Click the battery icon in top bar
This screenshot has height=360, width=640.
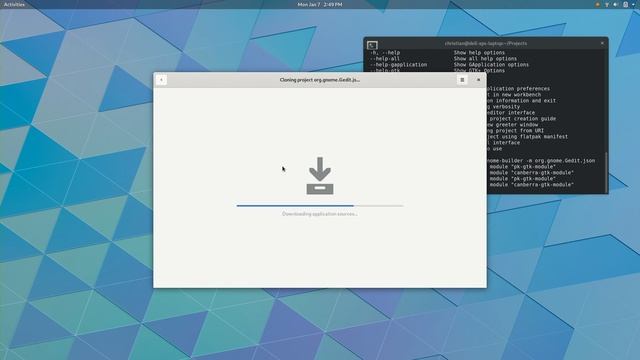coord(625,4)
